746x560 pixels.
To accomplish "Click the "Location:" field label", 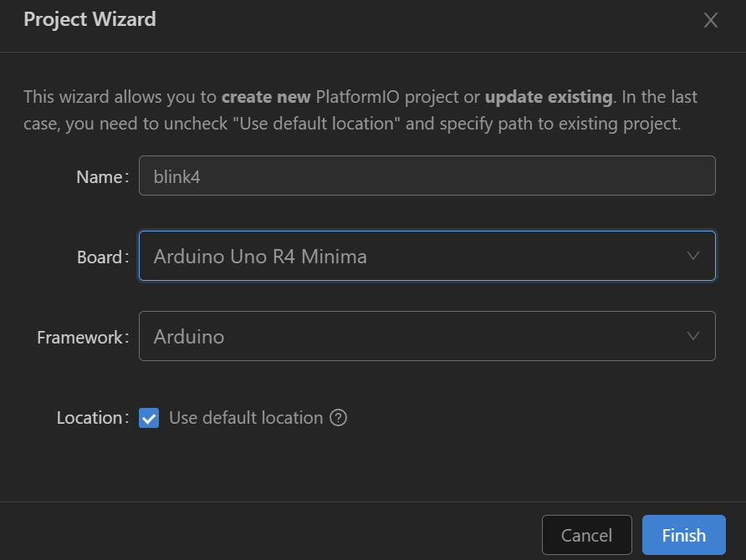I will pos(92,418).
